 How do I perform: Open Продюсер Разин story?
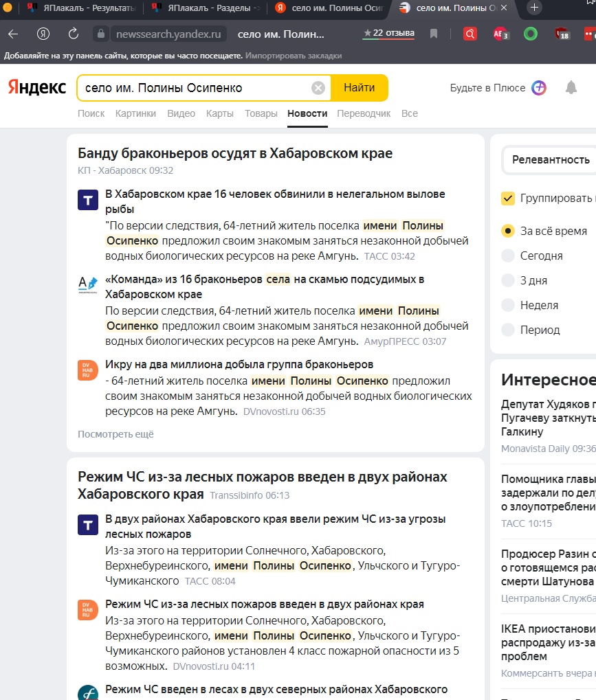tap(549, 567)
